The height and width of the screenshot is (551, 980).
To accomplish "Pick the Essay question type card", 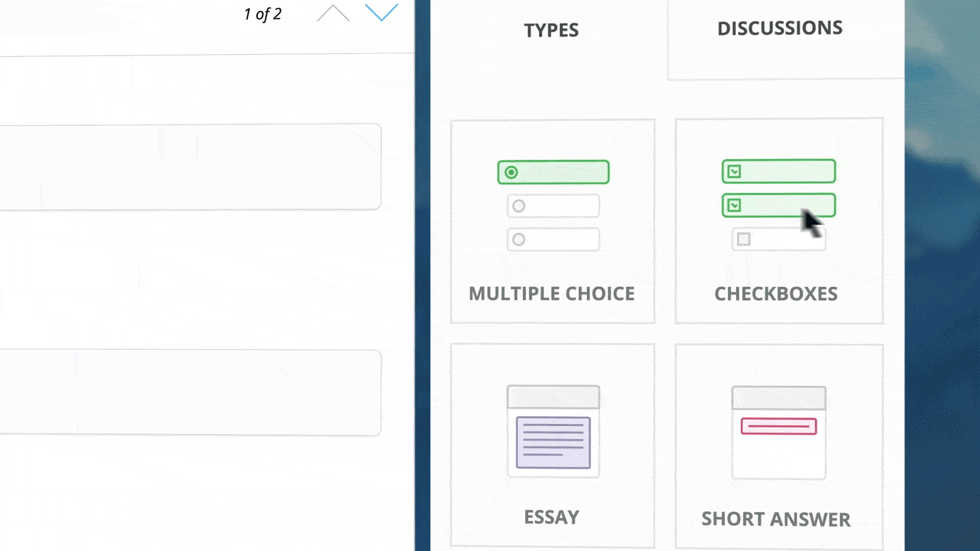I will (x=552, y=446).
